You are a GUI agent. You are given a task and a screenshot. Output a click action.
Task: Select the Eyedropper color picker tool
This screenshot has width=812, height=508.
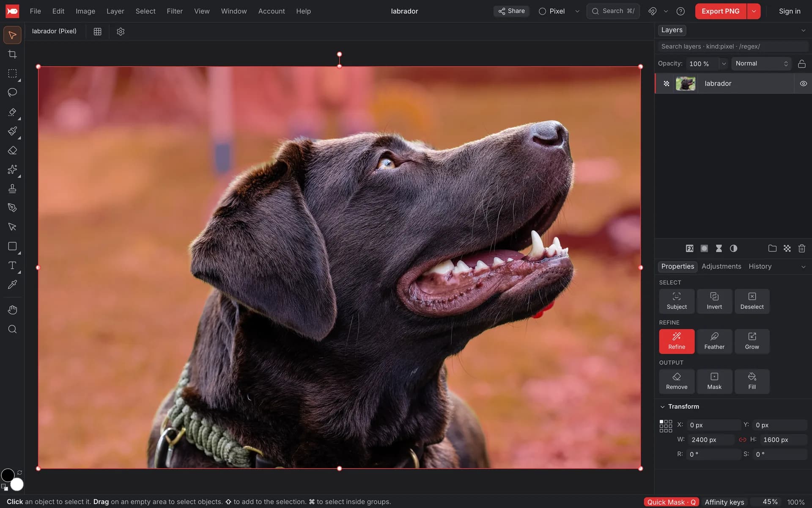point(12,284)
